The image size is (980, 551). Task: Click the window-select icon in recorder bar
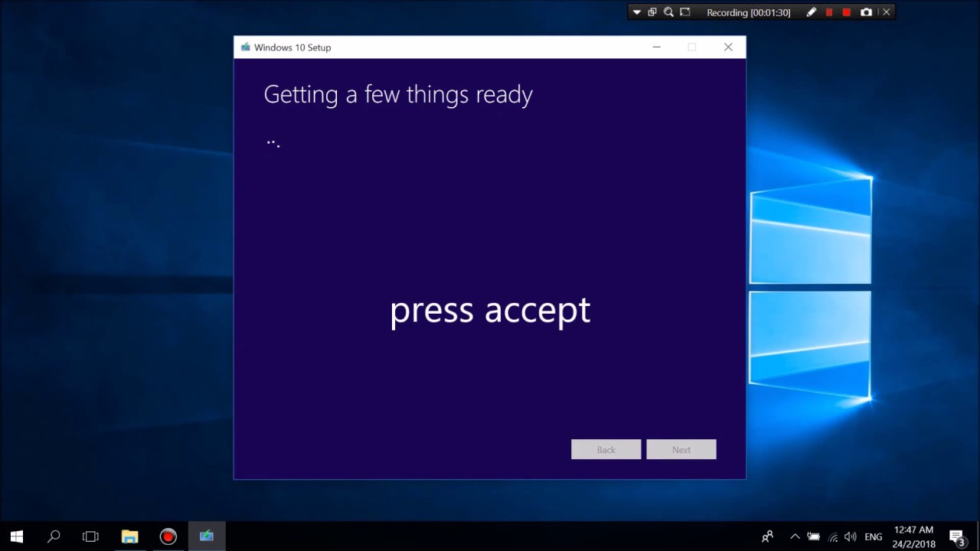[x=652, y=12]
